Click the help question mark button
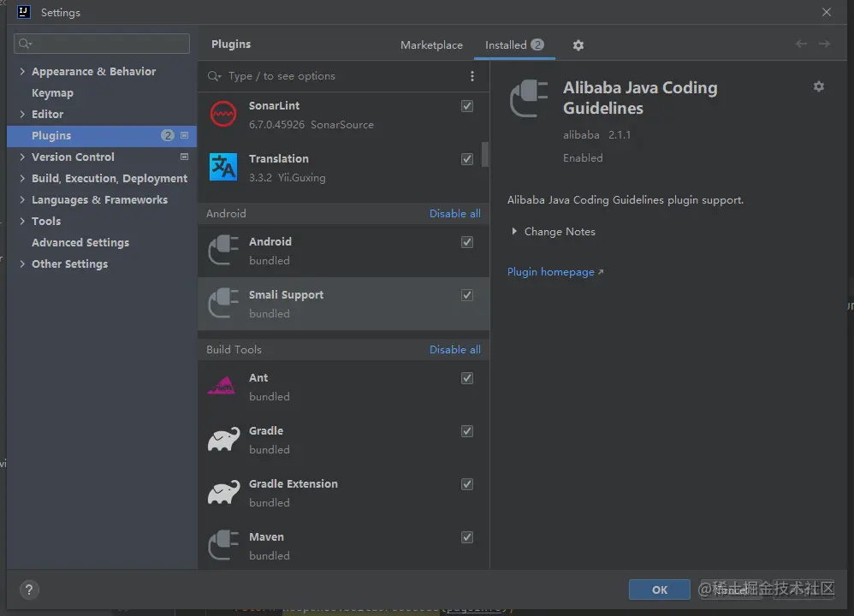 point(29,589)
